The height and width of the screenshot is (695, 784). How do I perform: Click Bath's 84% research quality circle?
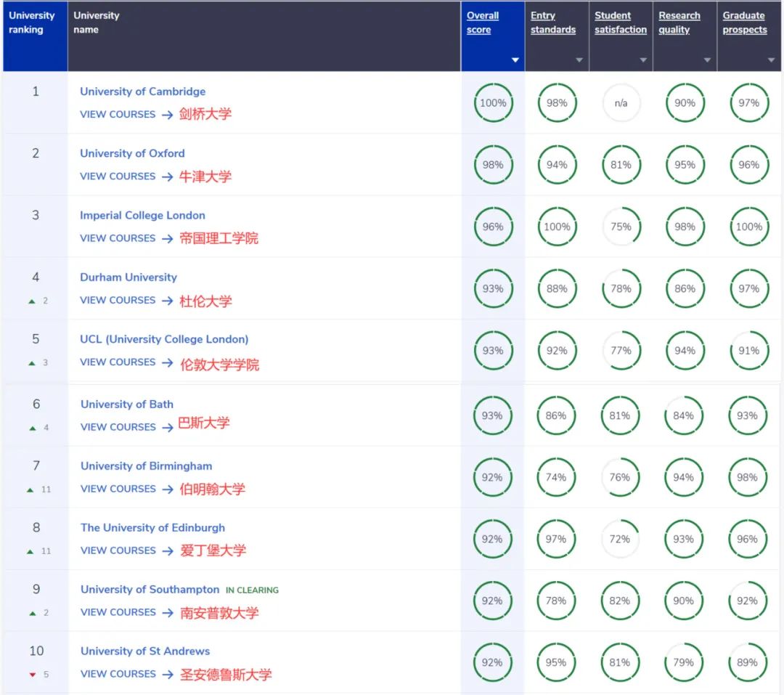(684, 416)
